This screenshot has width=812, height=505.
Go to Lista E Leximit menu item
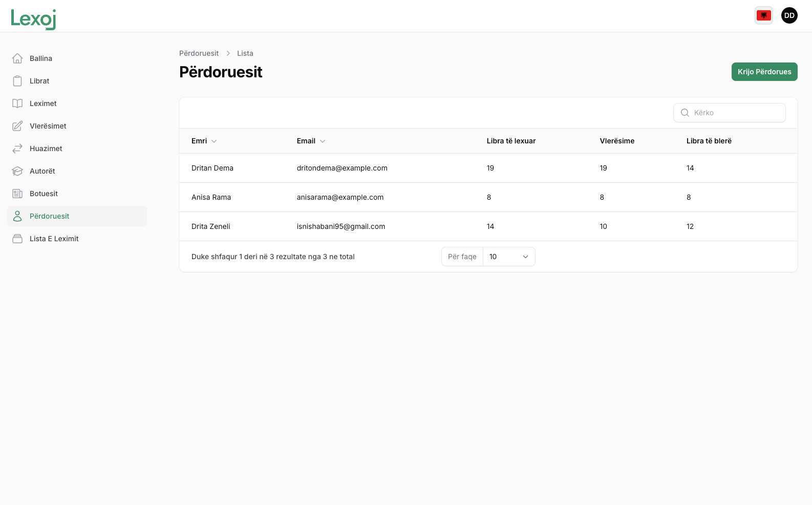54,239
